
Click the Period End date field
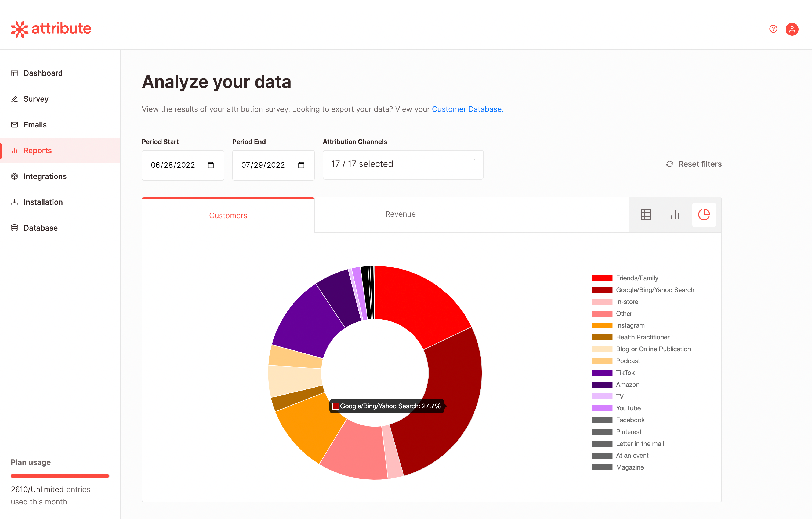273,165
